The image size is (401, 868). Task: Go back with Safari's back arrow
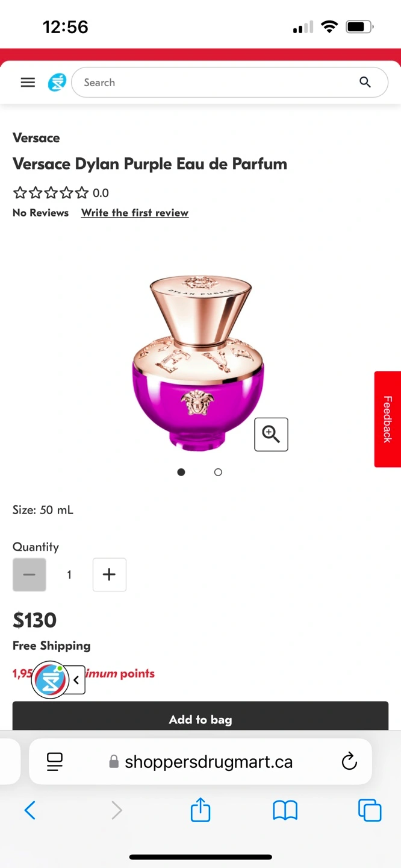(30, 810)
